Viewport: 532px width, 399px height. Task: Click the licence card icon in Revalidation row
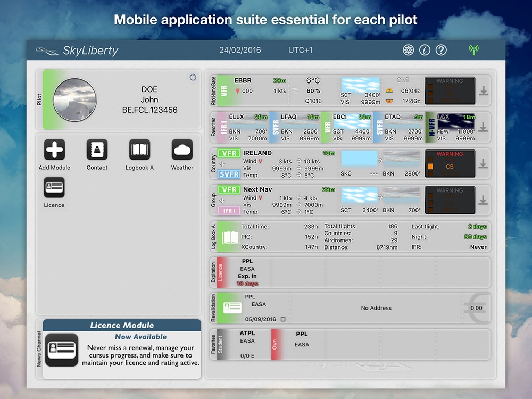click(232, 308)
